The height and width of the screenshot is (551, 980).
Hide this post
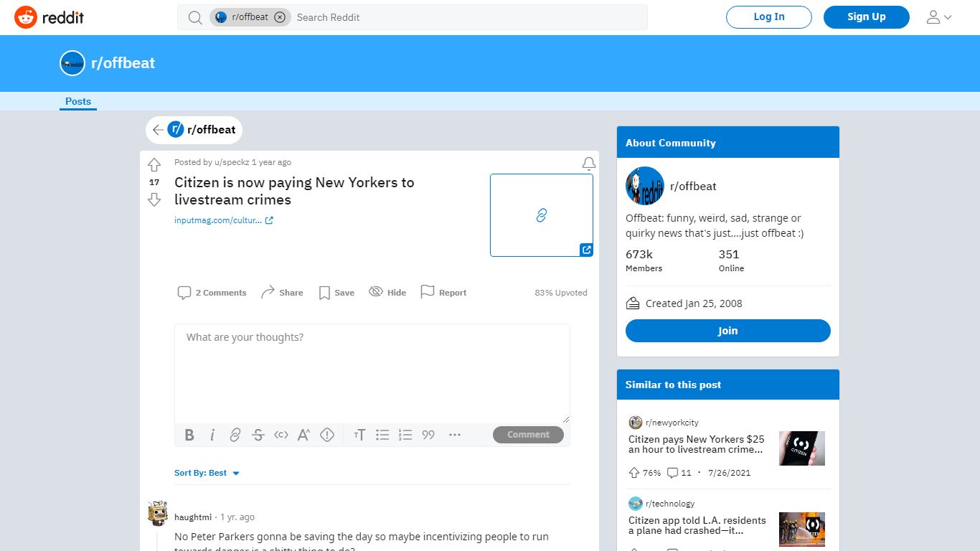pyautogui.click(x=387, y=292)
